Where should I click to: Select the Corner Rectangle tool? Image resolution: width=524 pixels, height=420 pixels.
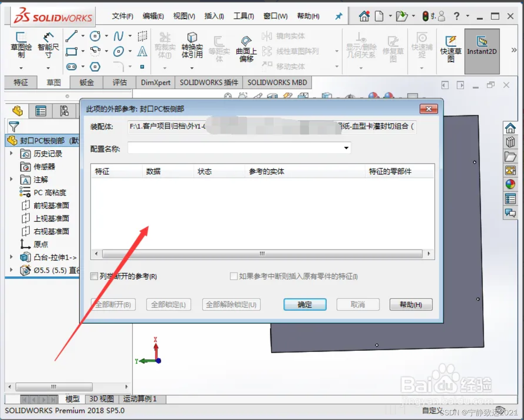71,51
